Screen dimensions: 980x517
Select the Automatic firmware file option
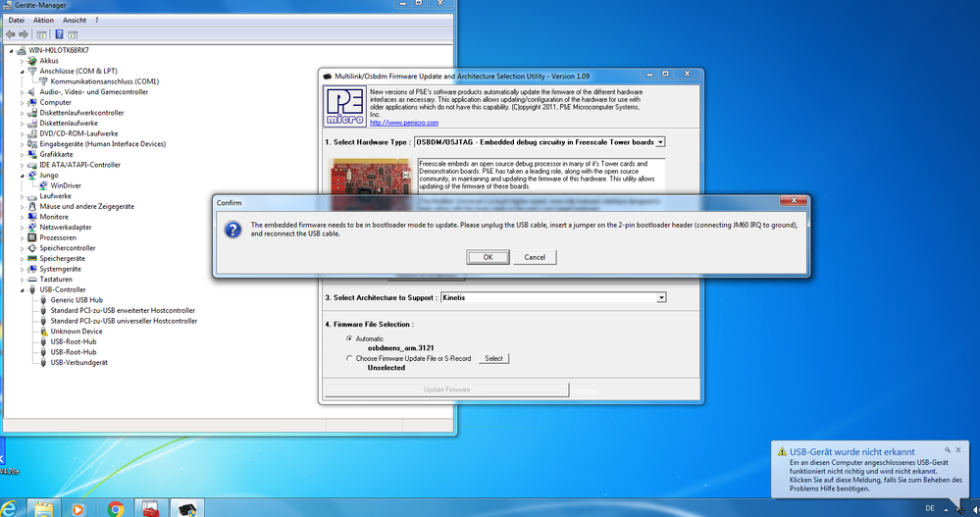pos(349,338)
